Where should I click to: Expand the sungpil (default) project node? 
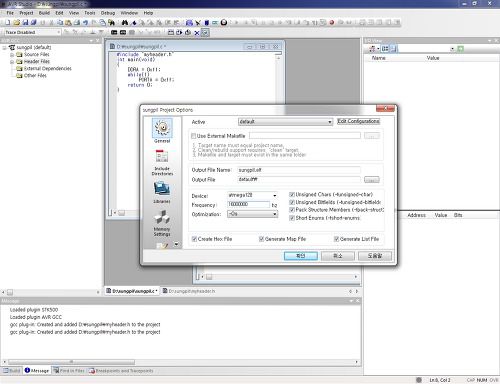[x=4, y=48]
